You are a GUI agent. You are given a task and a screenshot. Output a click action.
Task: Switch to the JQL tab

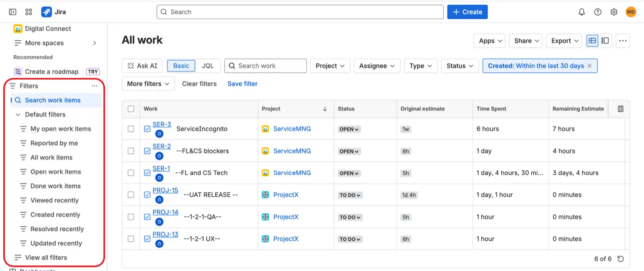[208, 65]
